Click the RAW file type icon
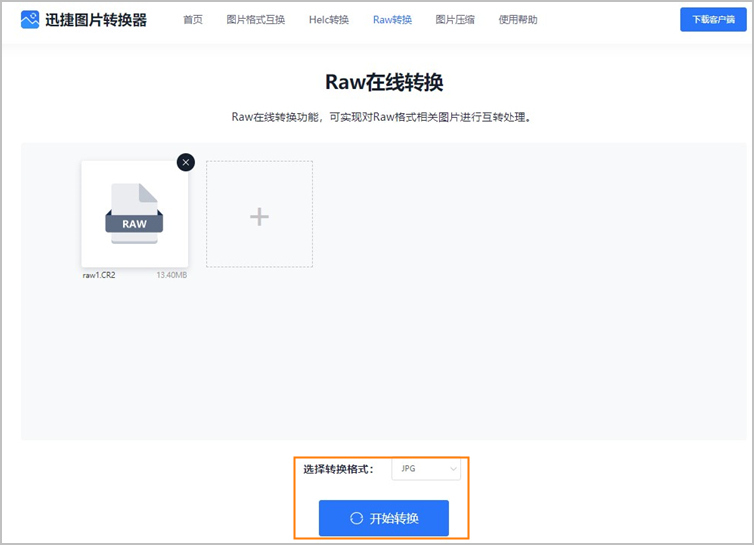The image size is (754, 545). coord(134,214)
